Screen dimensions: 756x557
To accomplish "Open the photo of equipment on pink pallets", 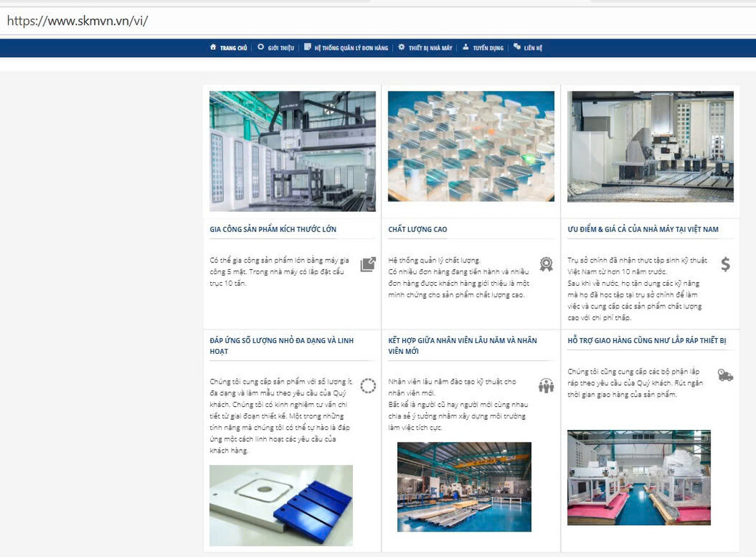I will coord(639,477).
